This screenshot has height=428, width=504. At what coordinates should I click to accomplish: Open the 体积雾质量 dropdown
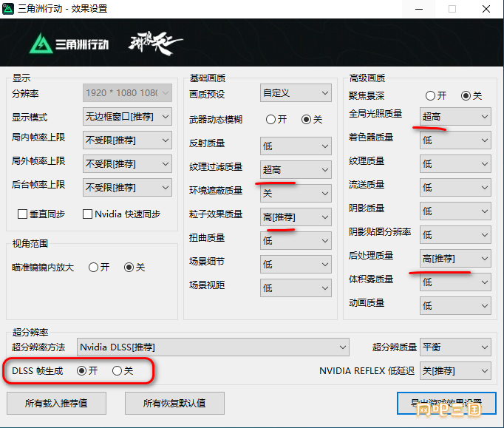click(x=455, y=282)
